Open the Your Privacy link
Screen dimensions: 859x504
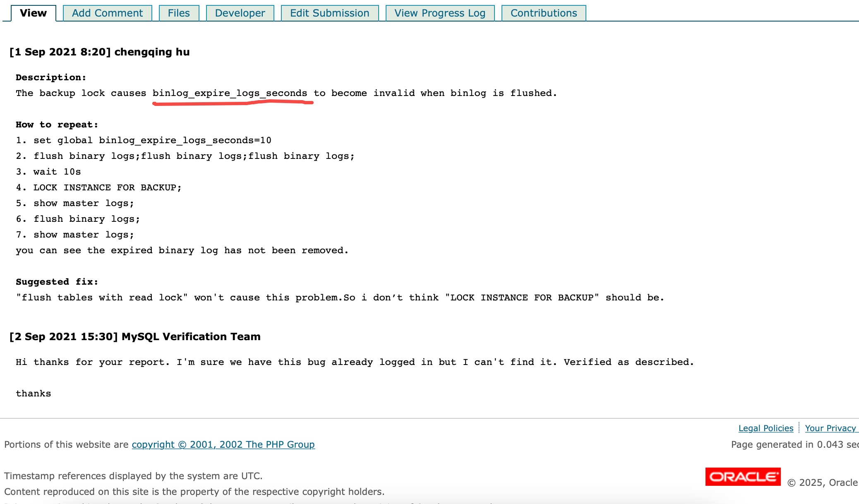(x=830, y=428)
